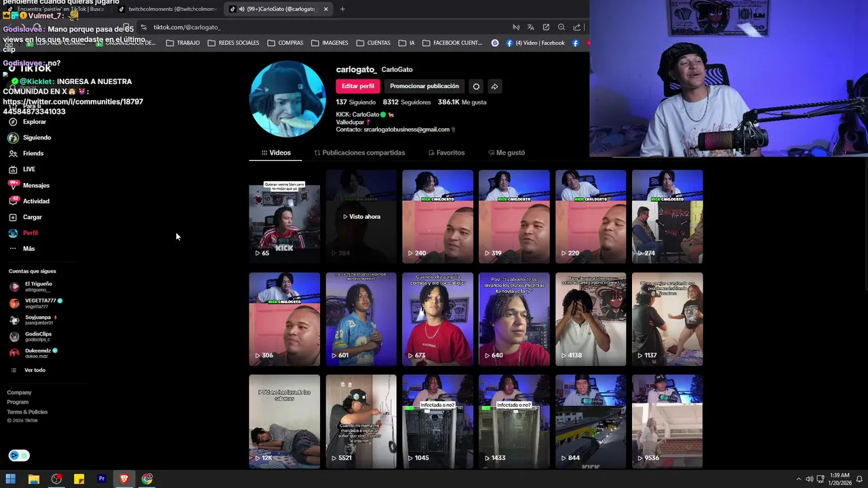
Task: Open video thumbnail with 274 views
Action: click(667, 216)
